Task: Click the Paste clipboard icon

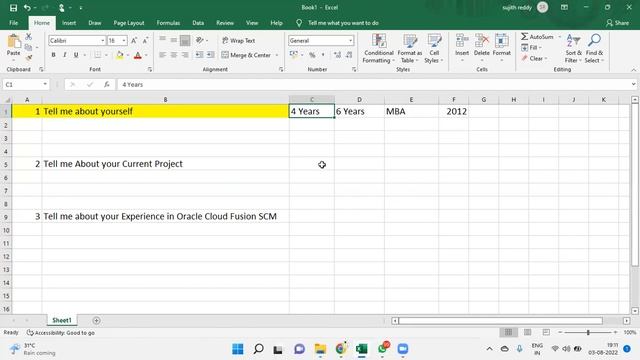Action: point(13,42)
